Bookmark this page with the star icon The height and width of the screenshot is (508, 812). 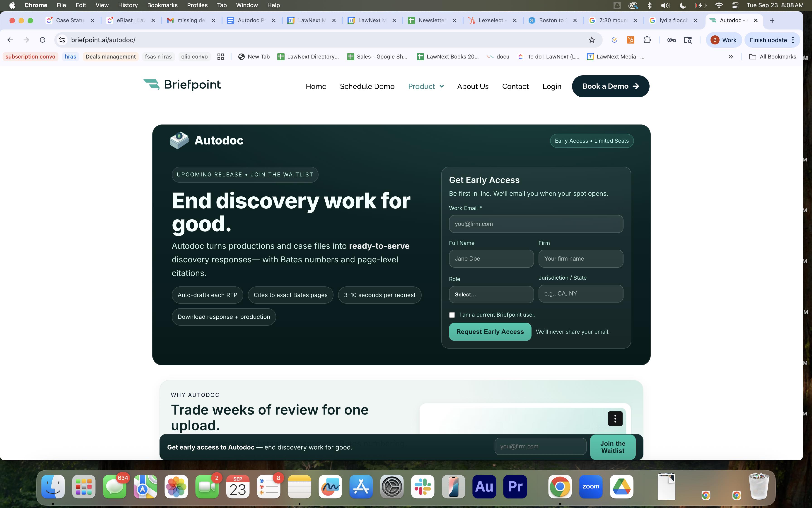click(592, 40)
